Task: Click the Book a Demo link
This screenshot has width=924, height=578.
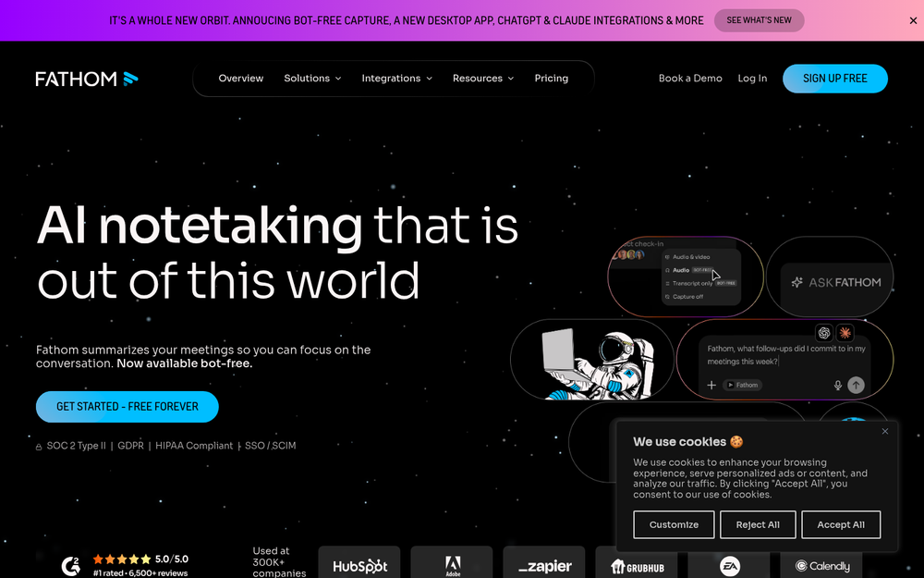Action: point(690,78)
